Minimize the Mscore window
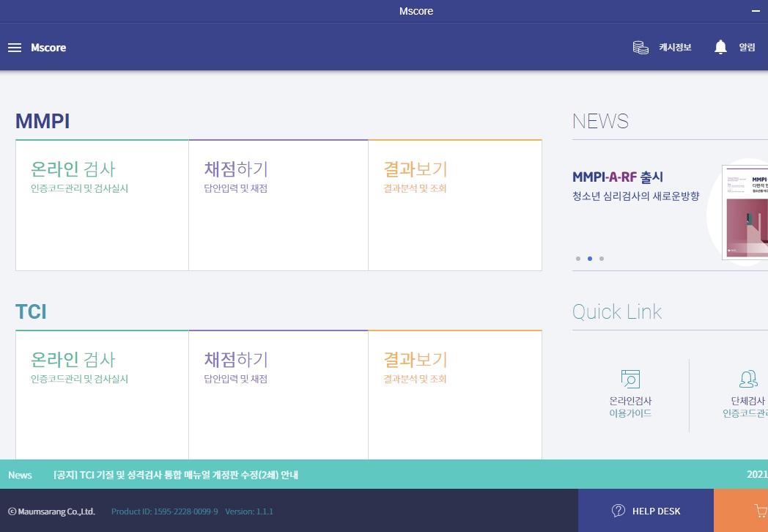 [756, 11]
